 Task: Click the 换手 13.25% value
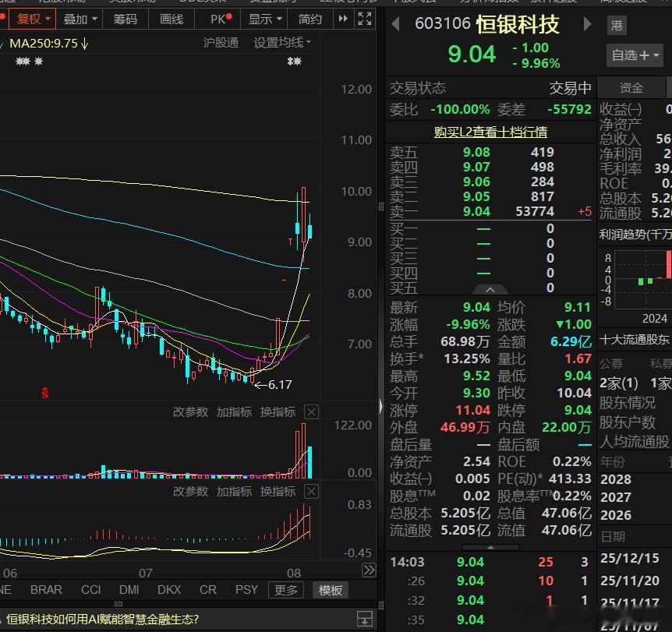point(467,358)
